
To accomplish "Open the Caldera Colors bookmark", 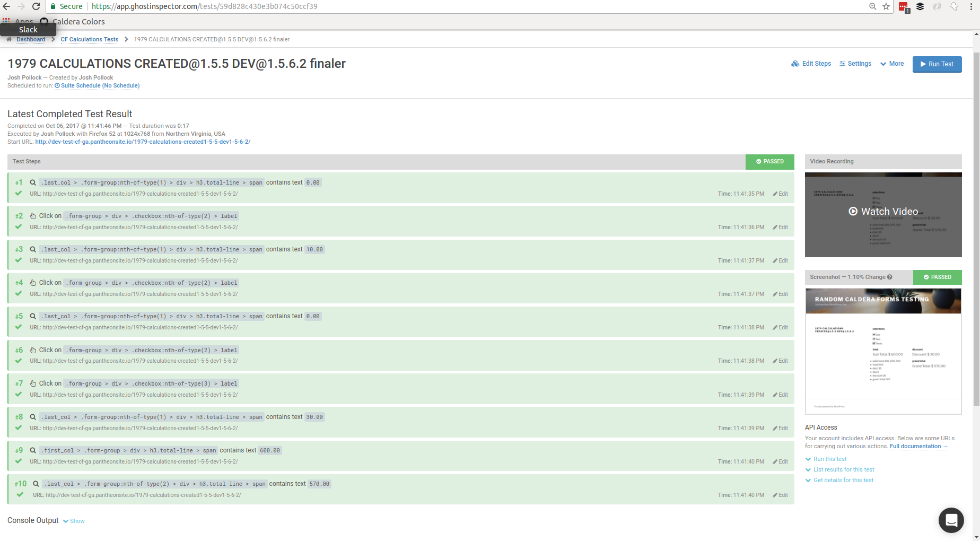I will (77, 21).
